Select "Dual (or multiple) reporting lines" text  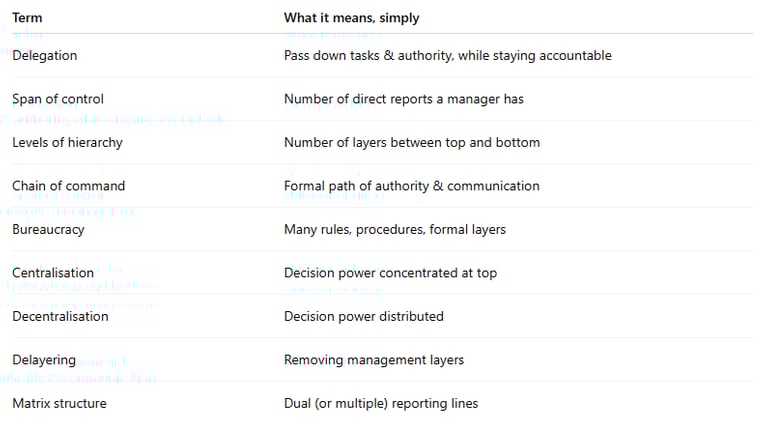[x=380, y=403]
